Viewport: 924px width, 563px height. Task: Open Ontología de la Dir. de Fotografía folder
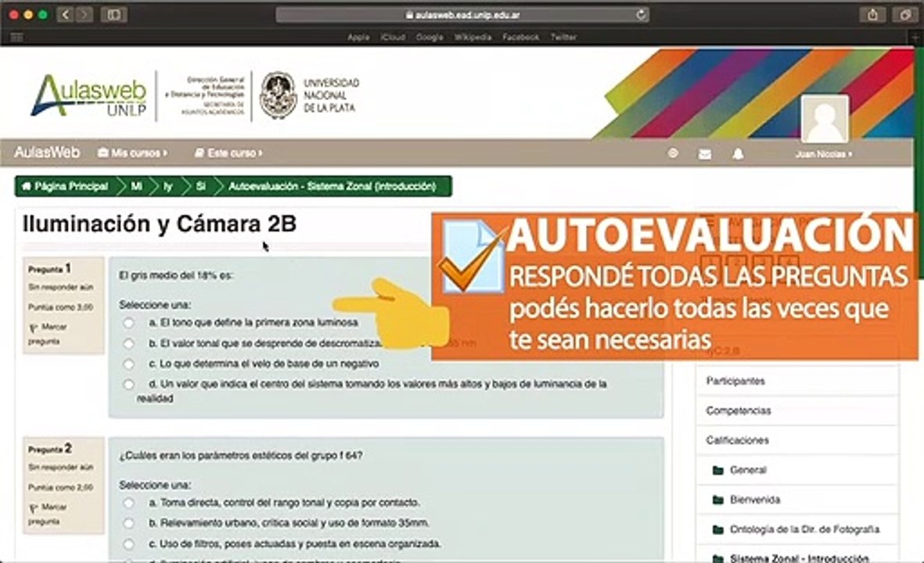coord(804,529)
